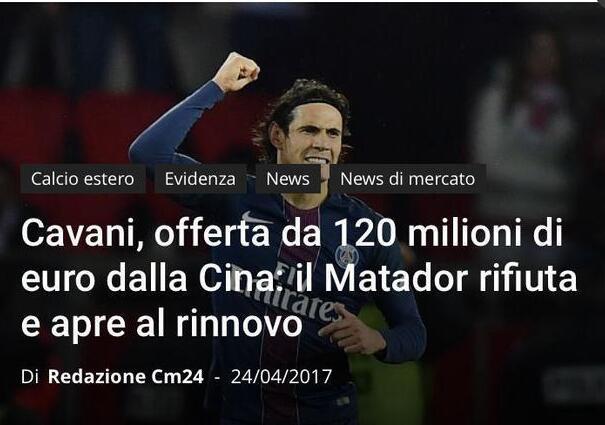The image size is (605, 425).
Task: Open the Calcio estero category tag
Action: tap(83, 179)
